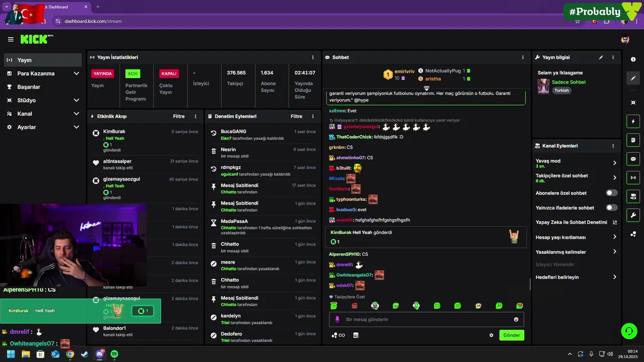This screenshot has height=362, width=644.
Task: Toggle the chat bubble panel in the right toolbar
Action: (x=633, y=159)
